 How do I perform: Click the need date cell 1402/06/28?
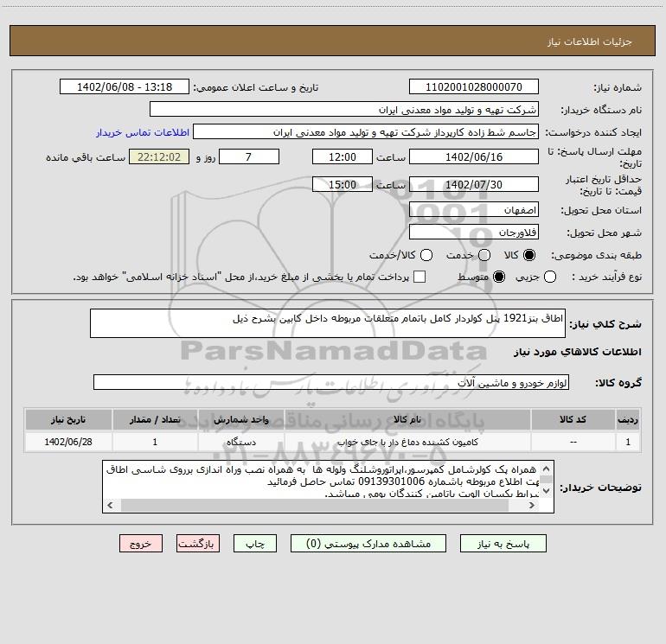tap(68, 442)
